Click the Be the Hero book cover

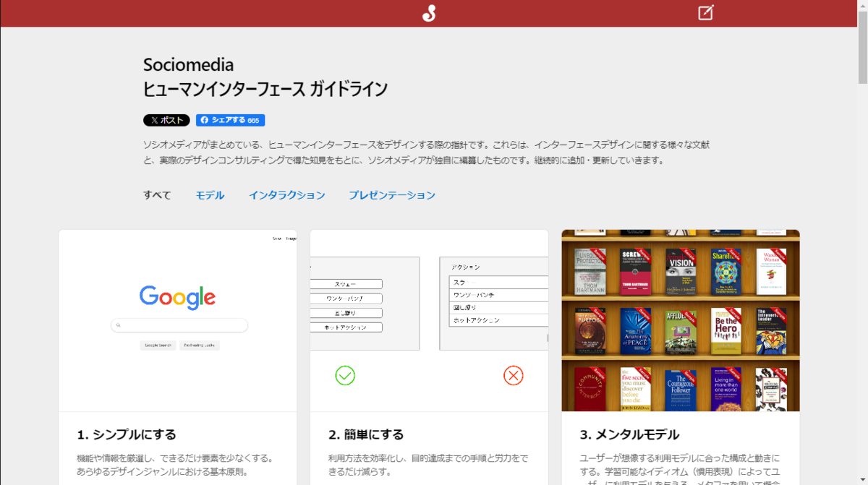(726, 332)
